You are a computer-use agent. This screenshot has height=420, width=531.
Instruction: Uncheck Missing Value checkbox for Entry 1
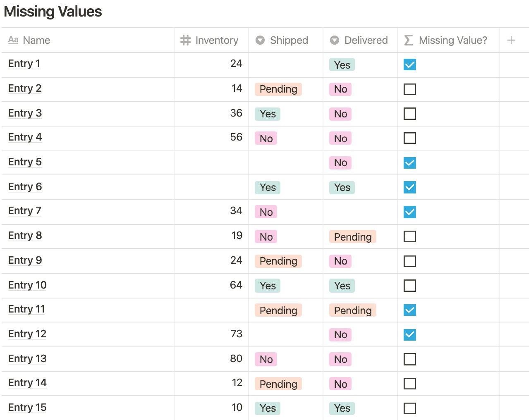coord(409,64)
